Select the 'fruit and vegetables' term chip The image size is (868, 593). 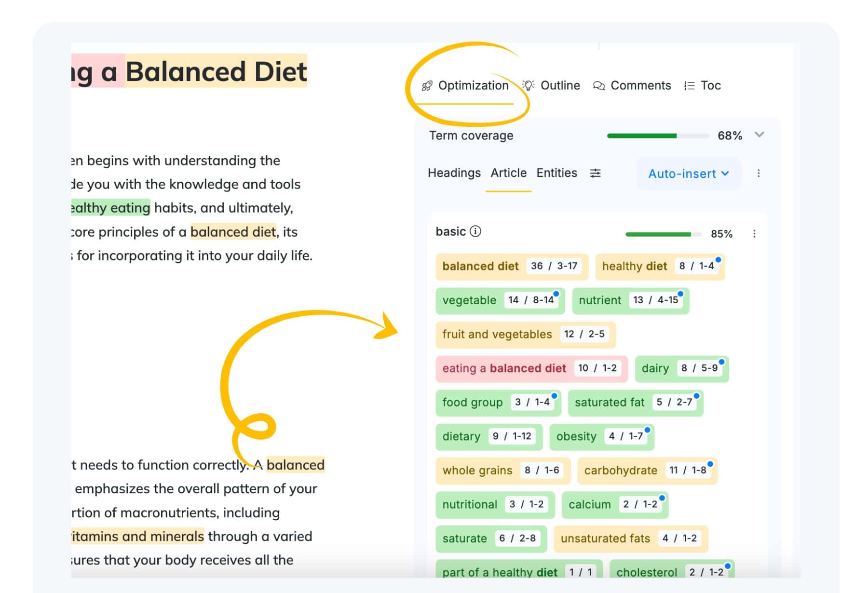pyautogui.click(x=526, y=334)
